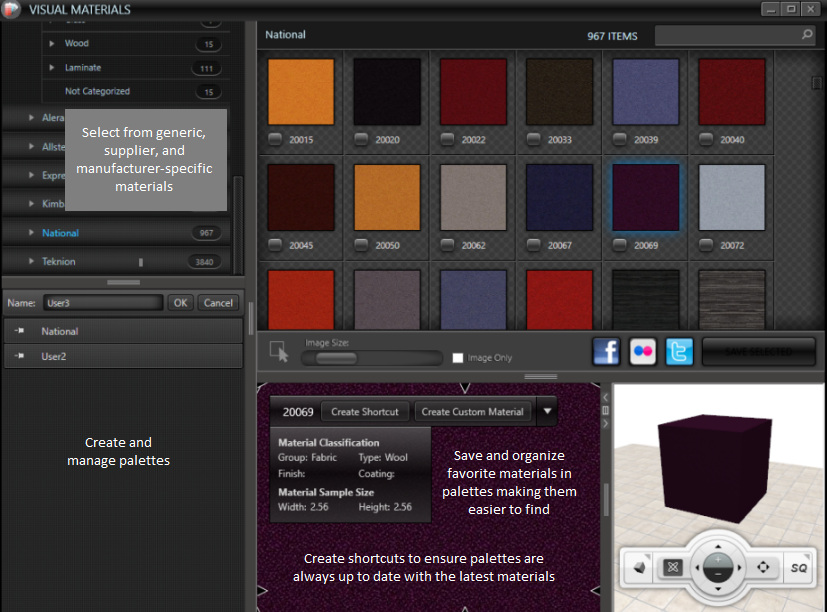Click the 967 ITEMS count text
The width and height of the screenshot is (827, 612).
coord(612,36)
